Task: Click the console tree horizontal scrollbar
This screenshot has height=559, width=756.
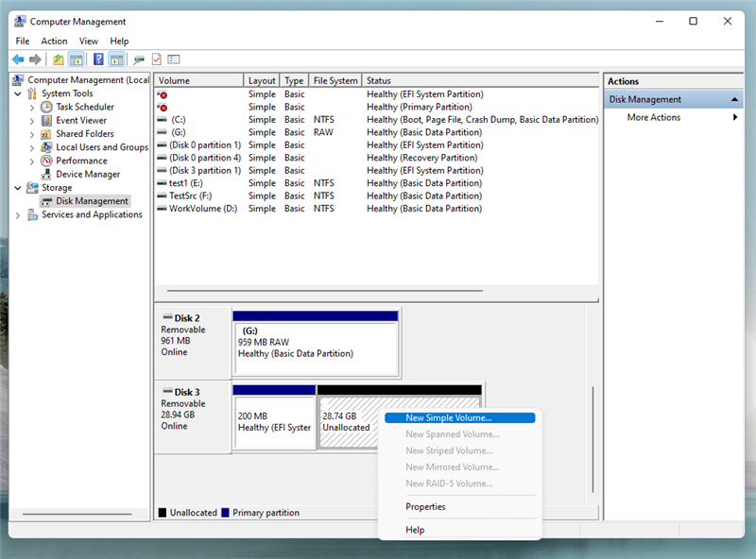Action: click(77, 514)
